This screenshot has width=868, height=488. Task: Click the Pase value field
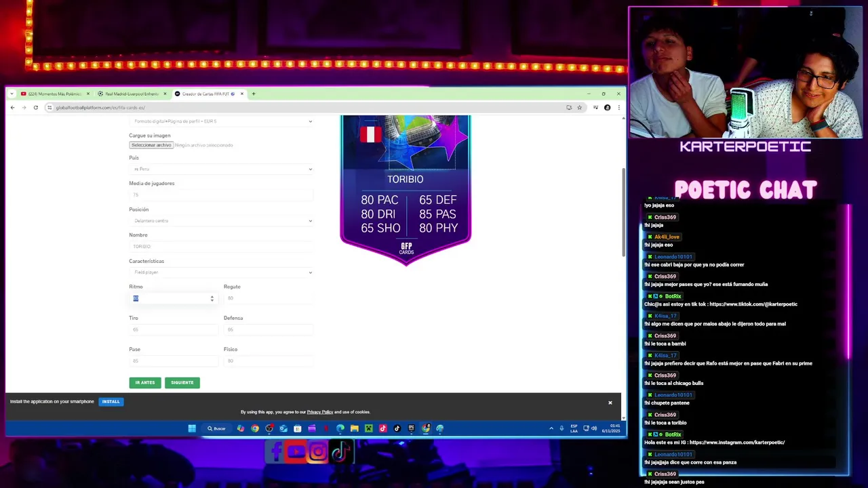(x=174, y=361)
